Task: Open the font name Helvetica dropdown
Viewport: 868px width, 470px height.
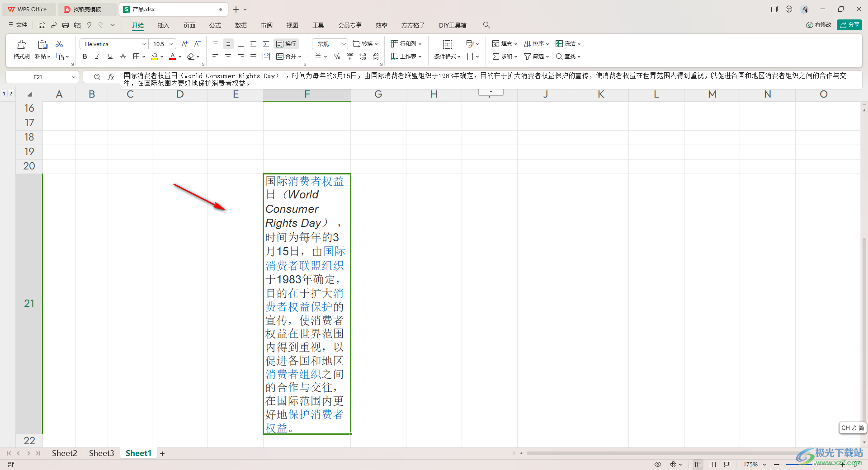Action: click(x=144, y=44)
